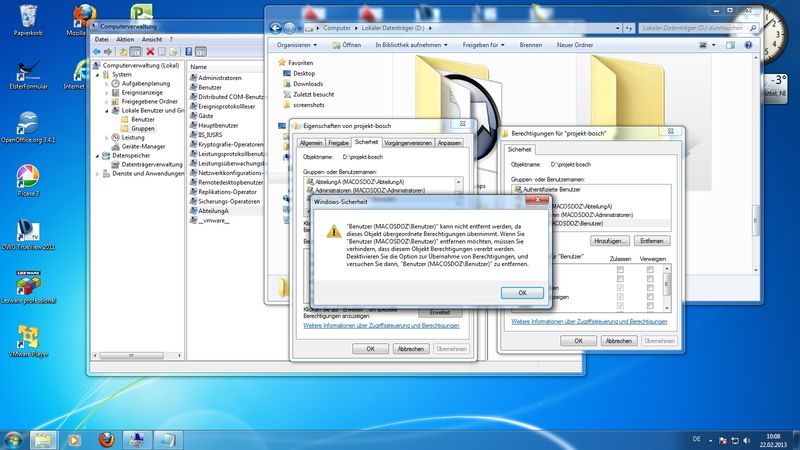
Task: Open Windows Start button
Action: click(14, 439)
